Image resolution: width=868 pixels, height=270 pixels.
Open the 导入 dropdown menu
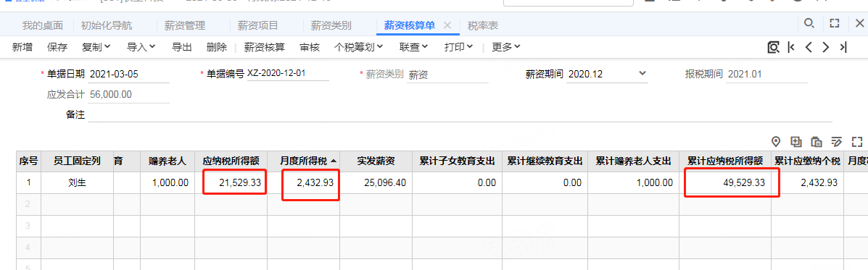coord(141,48)
